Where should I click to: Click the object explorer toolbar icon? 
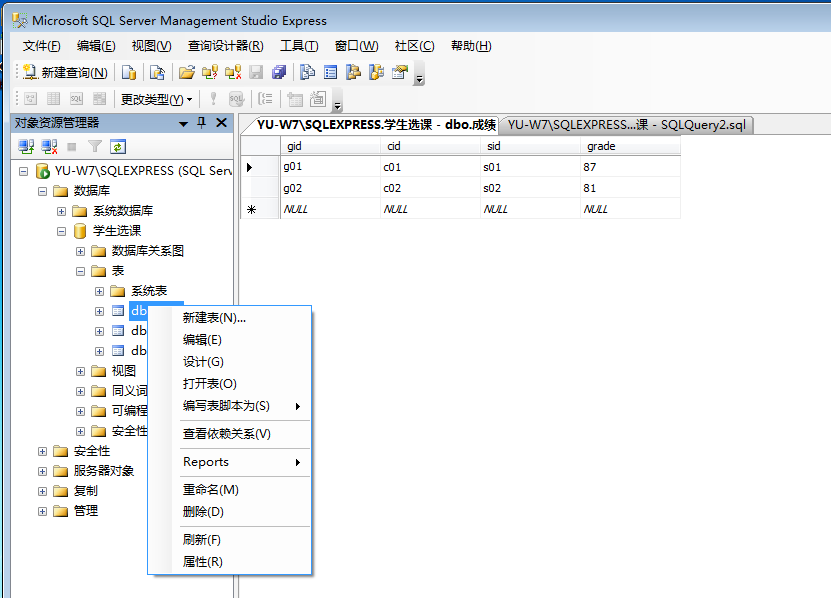coord(353,72)
